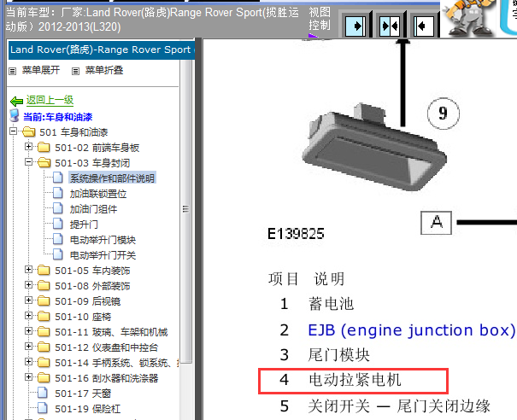Viewport: 517px width, 420px height.
Task: Expand the 501-12 仪表盘和中控台 node
Action: click(29, 347)
